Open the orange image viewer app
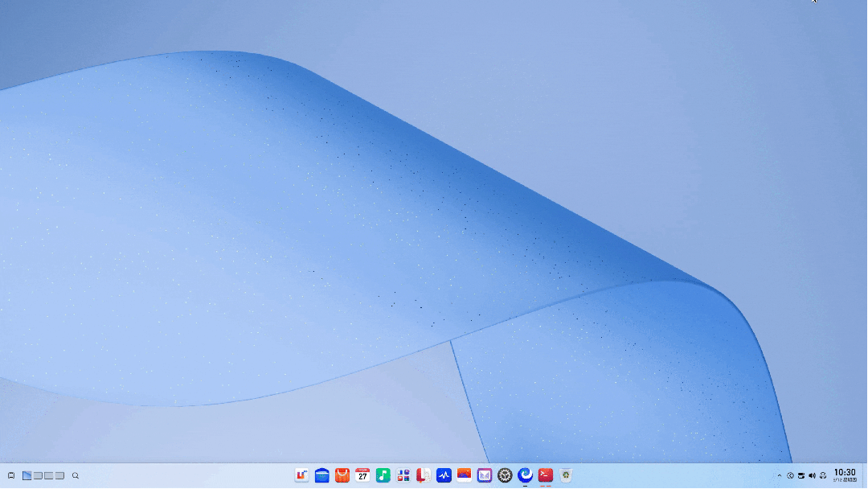The image size is (868, 489). 464,475
